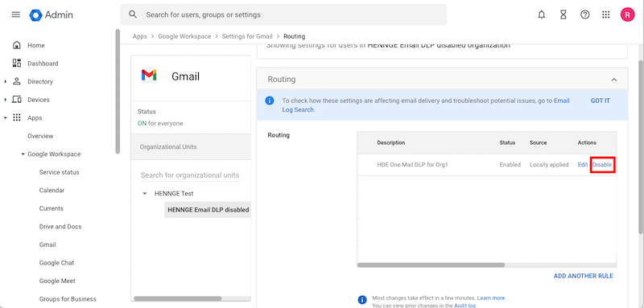The height and width of the screenshot is (308, 644).
Task: Dismiss banner with GOT IT
Action: pyautogui.click(x=600, y=101)
